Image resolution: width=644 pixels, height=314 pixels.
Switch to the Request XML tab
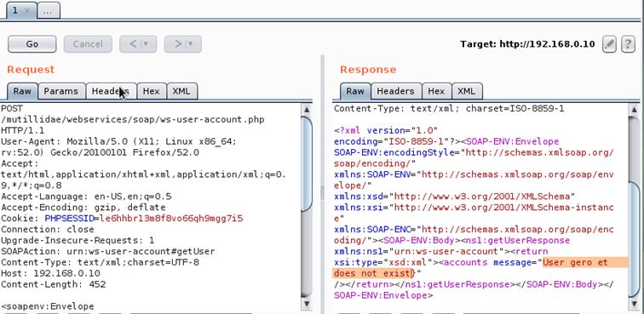coord(181,91)
